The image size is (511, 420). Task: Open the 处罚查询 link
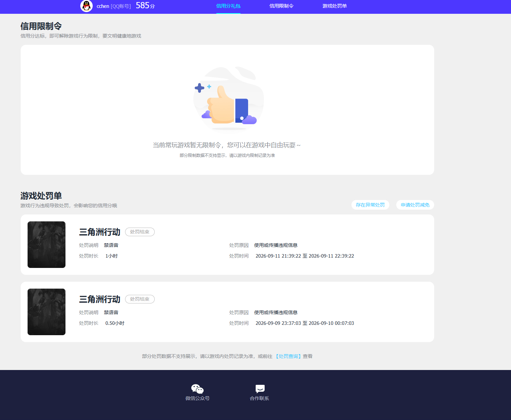(x=288, y=356)
